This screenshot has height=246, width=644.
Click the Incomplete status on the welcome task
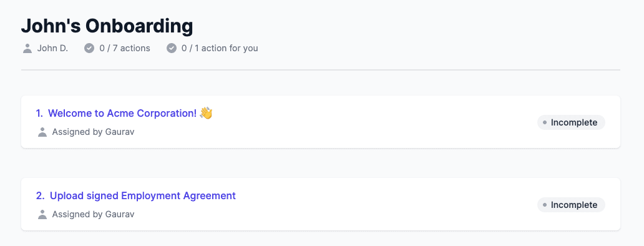pyautogui.click(x=571, y=122)
